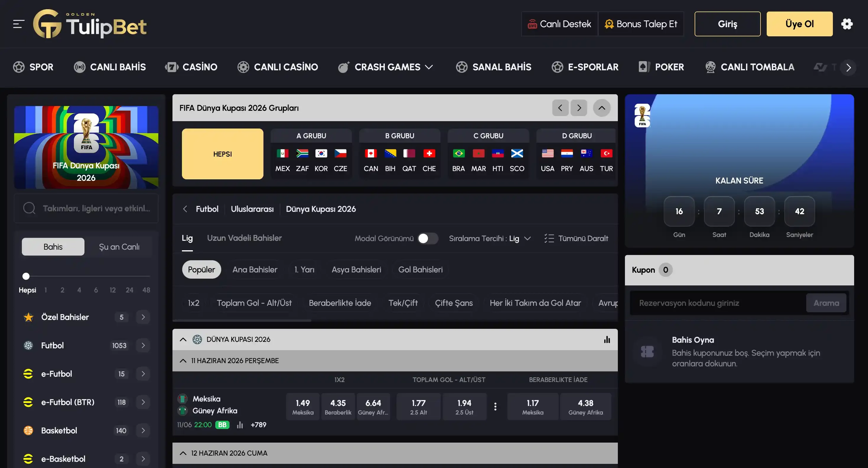
Task: Open the CANLI CASİNO menu
Action: tap(278, 67)
